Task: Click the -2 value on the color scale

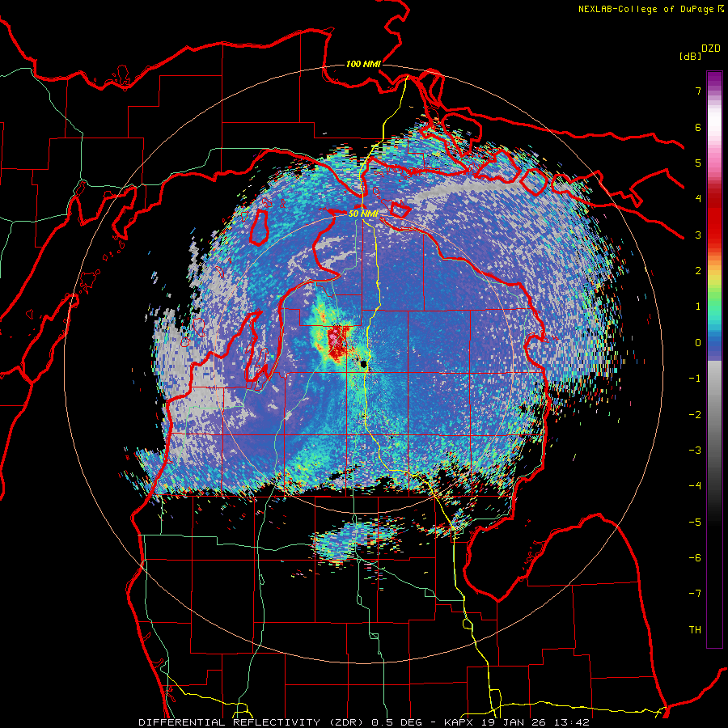Action: click(695, 415)
